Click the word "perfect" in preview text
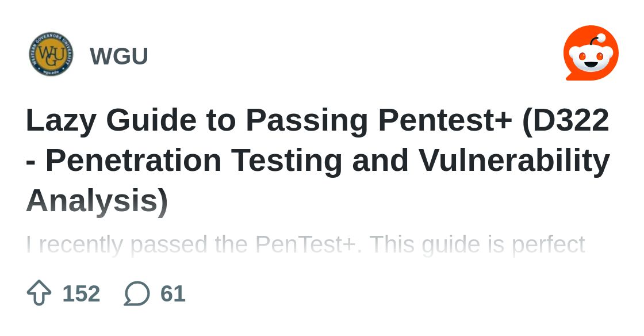 tap(548, 245)
